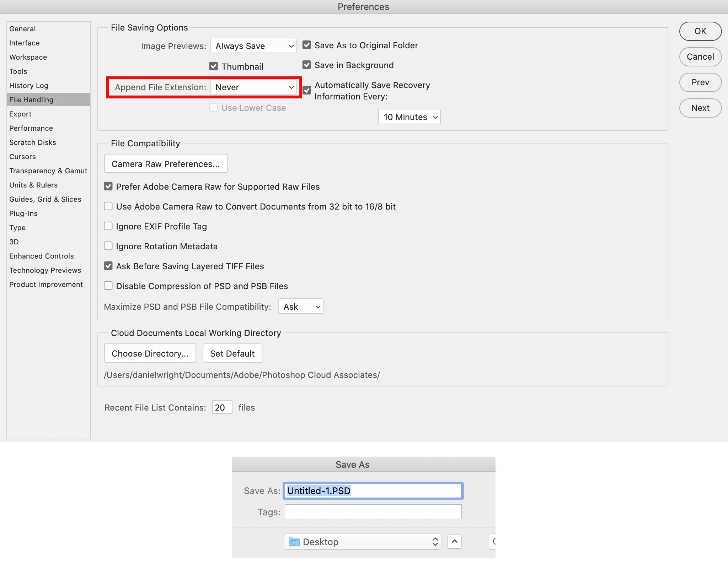The width and height of the screenshot is (728, 569).
Task: Open the Desktop location dropdown
Action: click(363, 542)
